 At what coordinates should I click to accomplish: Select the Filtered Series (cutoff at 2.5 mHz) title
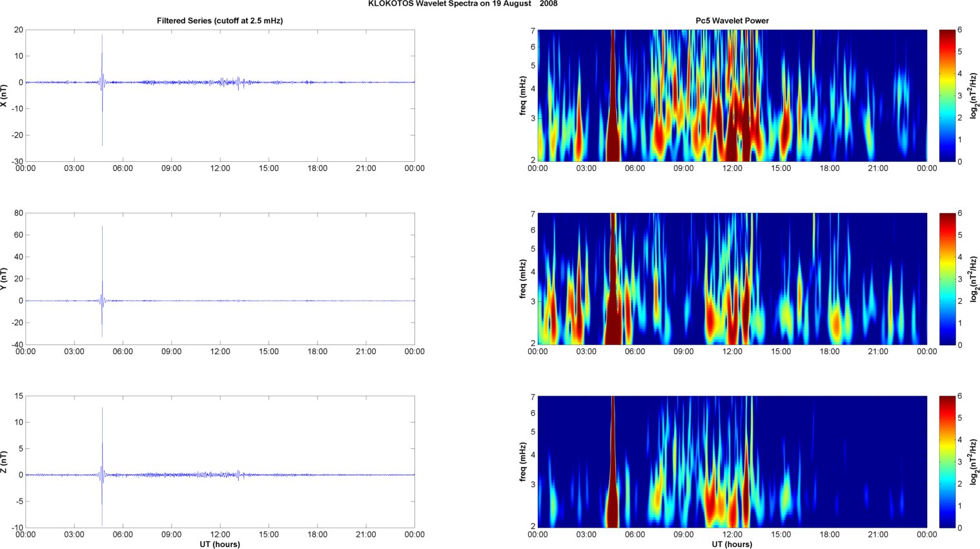pos(219,21)
